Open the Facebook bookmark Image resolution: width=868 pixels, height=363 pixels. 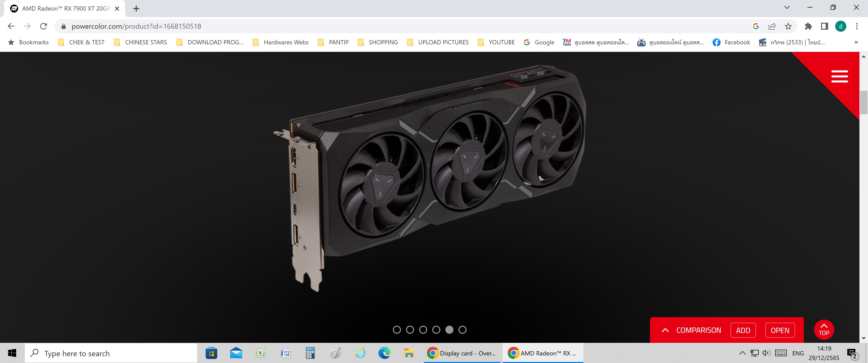pyautogui.click(x=731, y=42)
